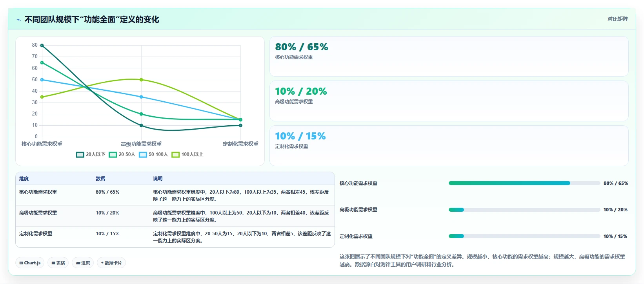The image size is (644, 284).
Task: Click the 10% / 15% stat card value
Action: pos(300,136)
